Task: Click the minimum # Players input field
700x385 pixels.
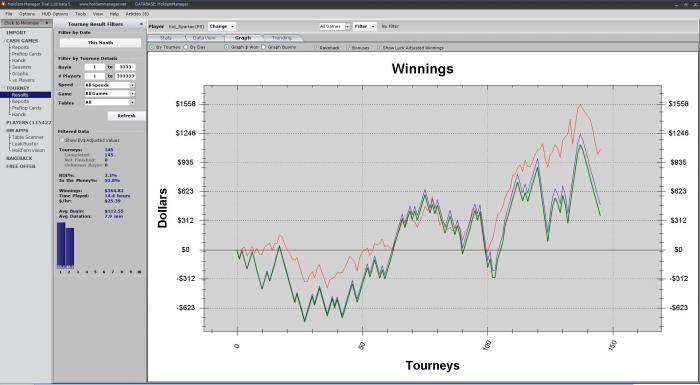Action: (x=95, y=76)
